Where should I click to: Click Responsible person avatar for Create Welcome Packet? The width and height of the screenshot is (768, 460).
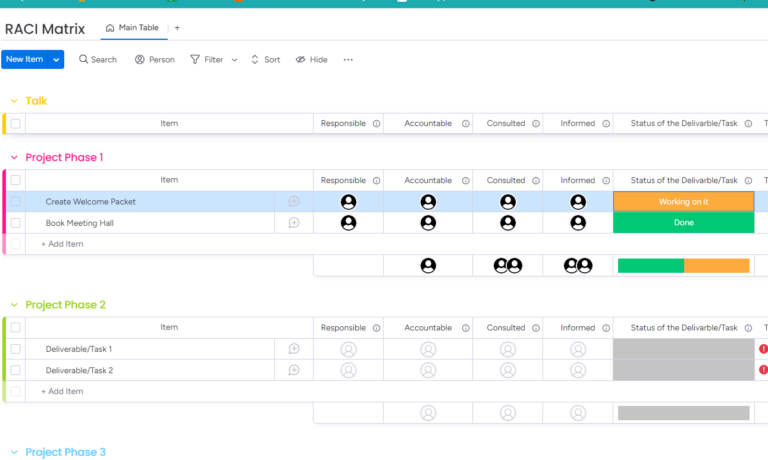[348, 202]
